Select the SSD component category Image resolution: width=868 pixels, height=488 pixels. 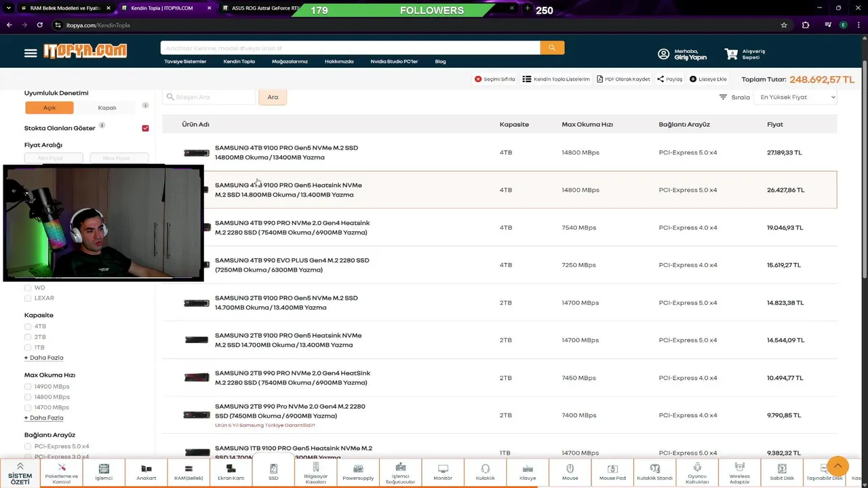tap(273, 473)
